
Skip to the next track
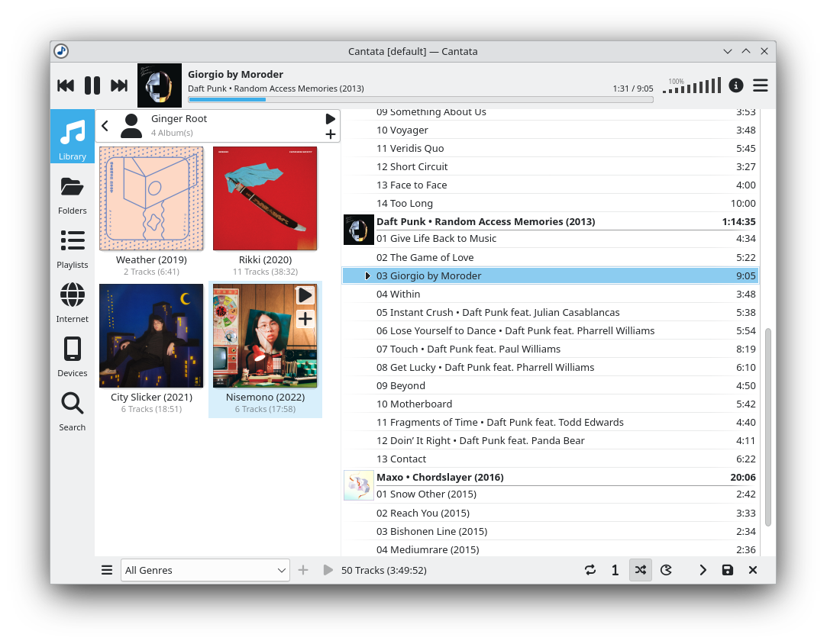[x=119, y=85]
